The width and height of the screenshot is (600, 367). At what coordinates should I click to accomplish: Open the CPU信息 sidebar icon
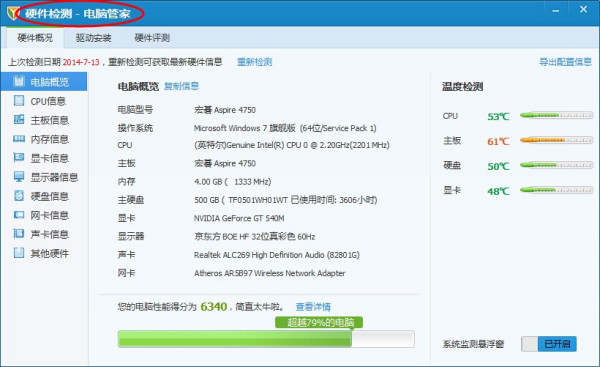tap(19, 100)
